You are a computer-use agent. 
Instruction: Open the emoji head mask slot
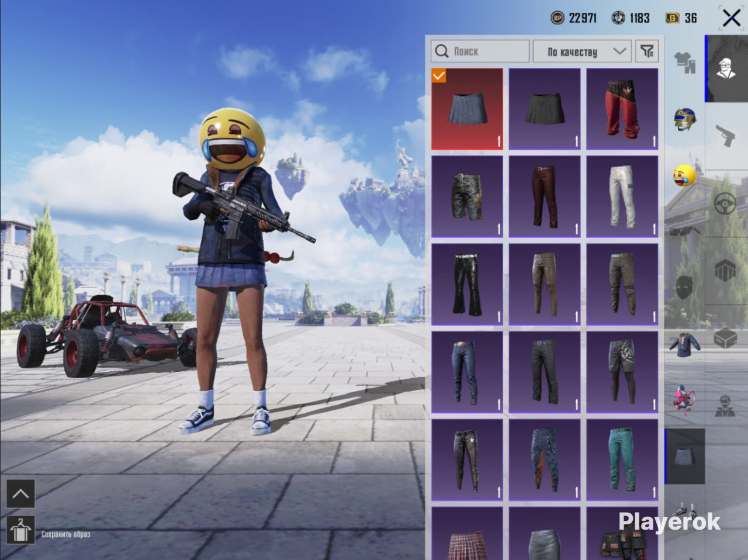684,175
